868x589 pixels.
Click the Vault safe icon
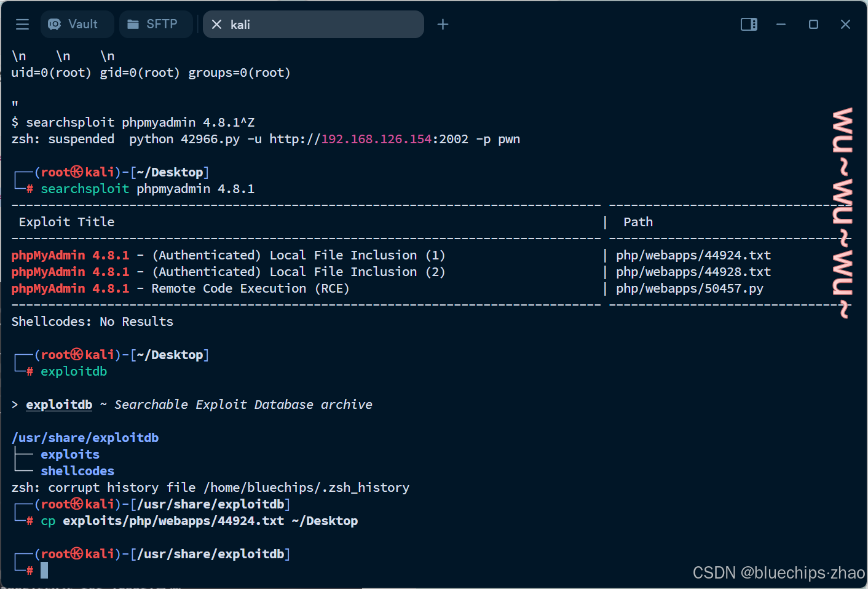55,24
